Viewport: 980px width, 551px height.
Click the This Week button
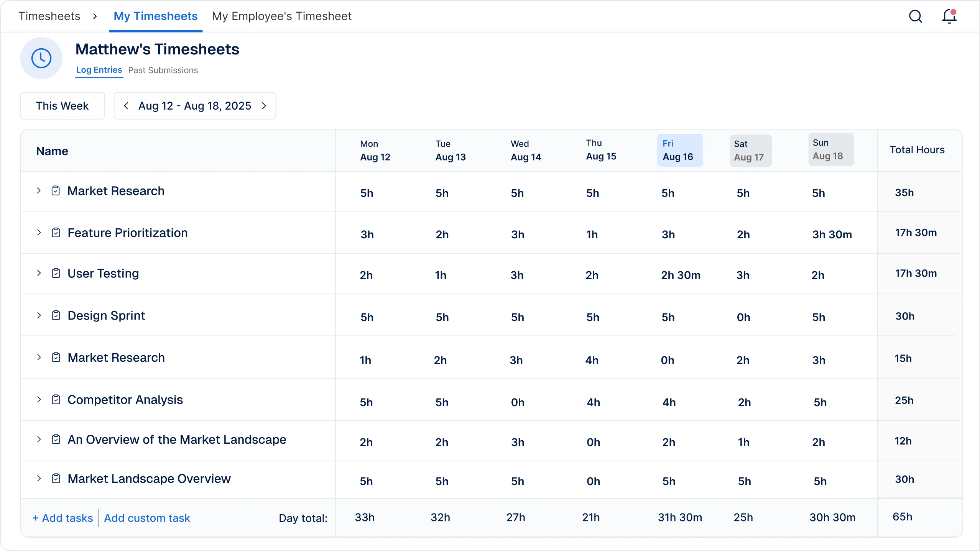click(x=62, y=106)
